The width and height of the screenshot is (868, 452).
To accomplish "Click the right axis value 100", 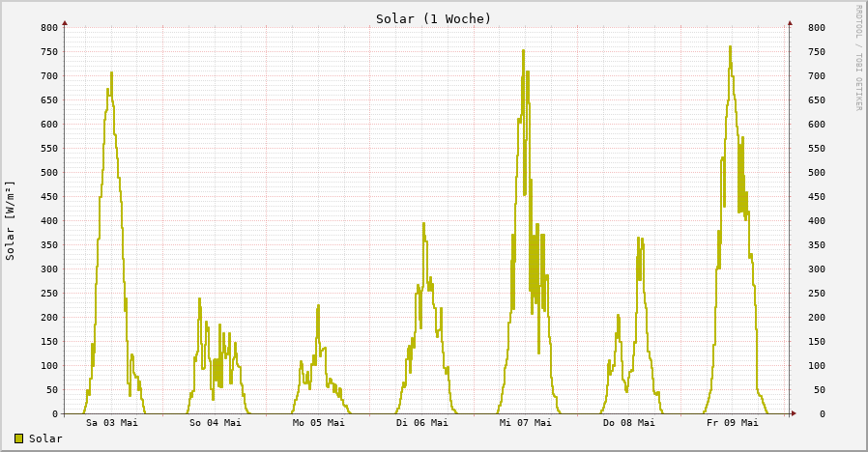I will 817,366.
